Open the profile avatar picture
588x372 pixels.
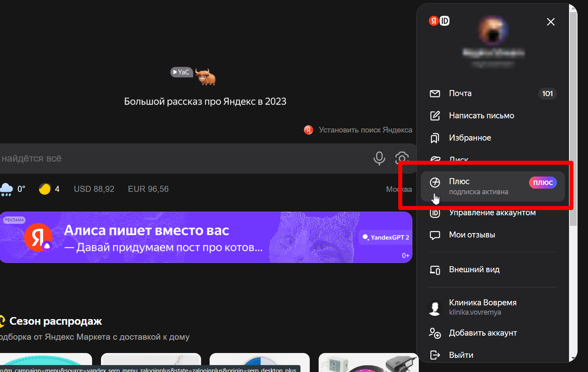pos(493,29)
